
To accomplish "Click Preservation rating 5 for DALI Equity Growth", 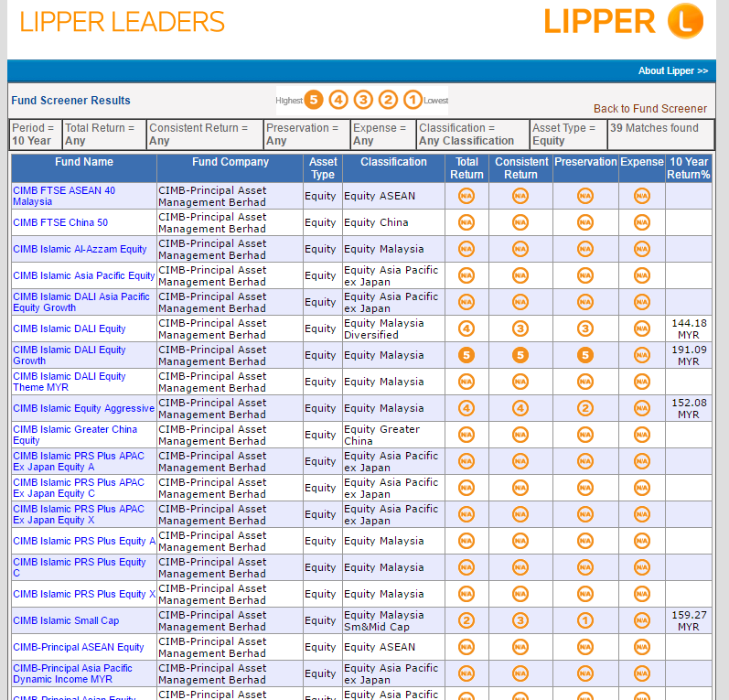I will tap(585, 355).
